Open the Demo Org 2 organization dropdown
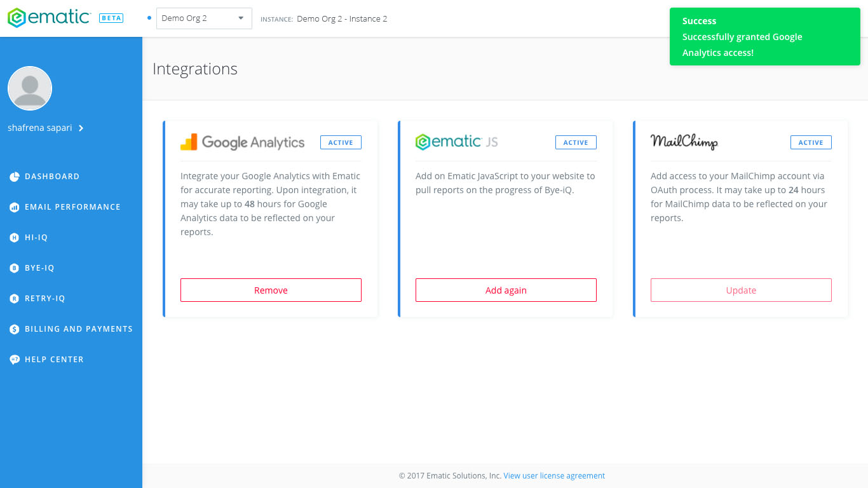Screen dimensions: 868x488 click(204, 18)
